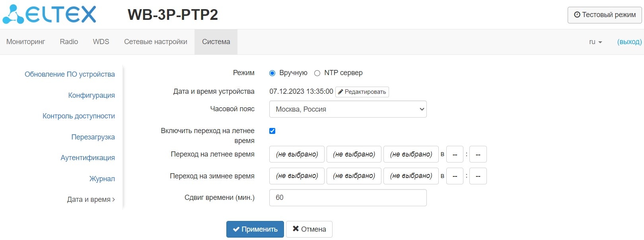Click the Eltex logo icon
Image resolution: width=644 pixels, height=240 pixels.
(14, 15)
